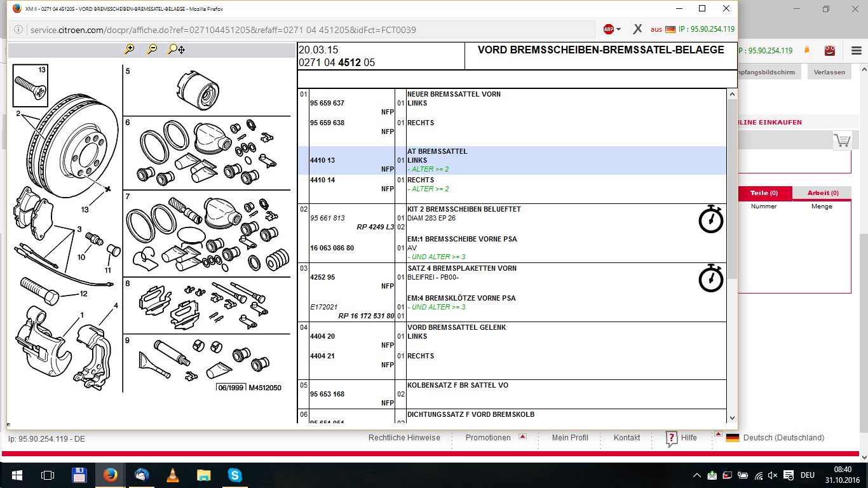The image size is (868, 488).
Task: Click replacement reference RP 4249 L3
Action: (376, 227)
